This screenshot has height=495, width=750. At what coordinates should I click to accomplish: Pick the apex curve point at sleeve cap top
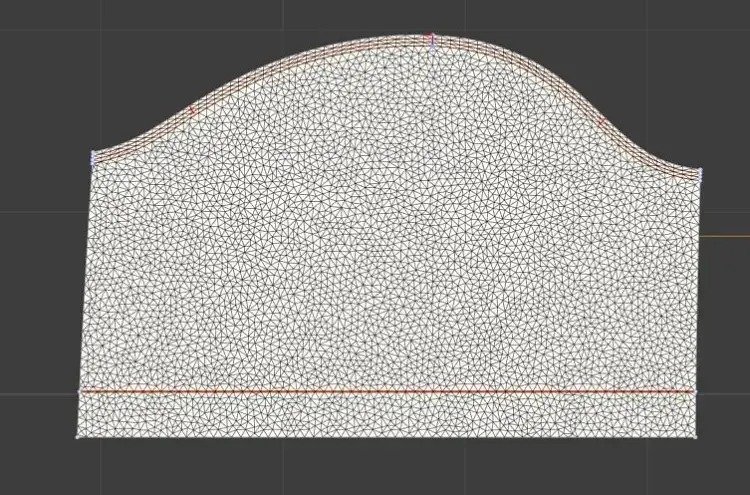coord(432,36)
